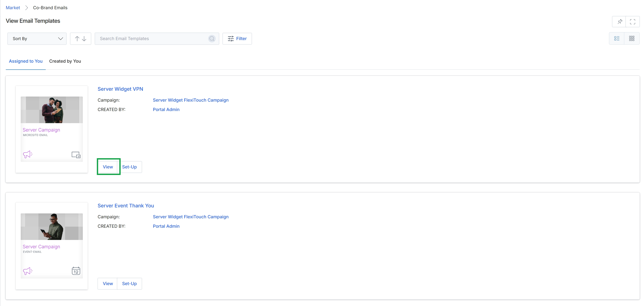This screenshot has height=306, width=644.
Task: Open the Filter options
Action: point(237,39)
